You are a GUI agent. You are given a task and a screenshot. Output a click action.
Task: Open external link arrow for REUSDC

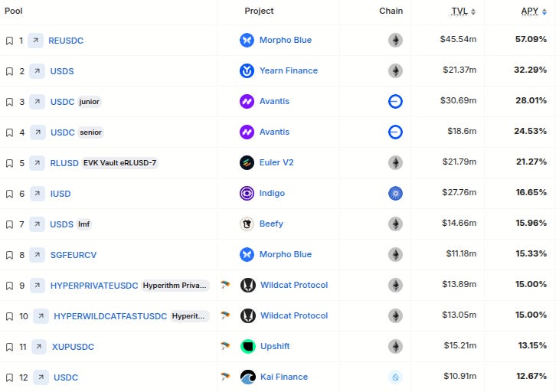(x=36, y=41)
